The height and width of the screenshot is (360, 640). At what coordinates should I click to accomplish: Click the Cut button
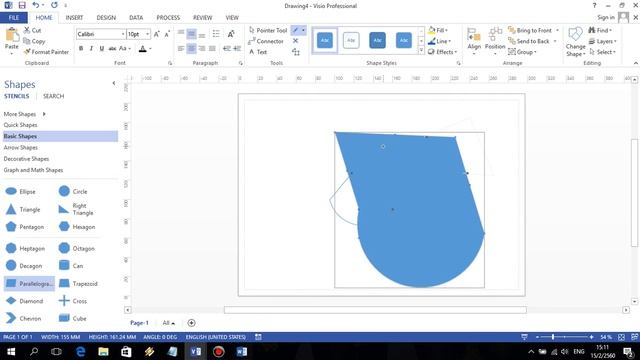(33, 30)
